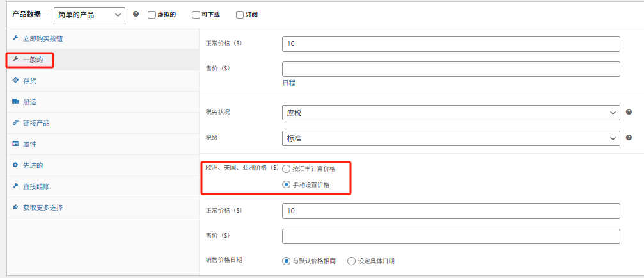Screen dimensions: 644x278
Task: Click the 船运 shipping truck icon
Action: (x=15, y=102)
